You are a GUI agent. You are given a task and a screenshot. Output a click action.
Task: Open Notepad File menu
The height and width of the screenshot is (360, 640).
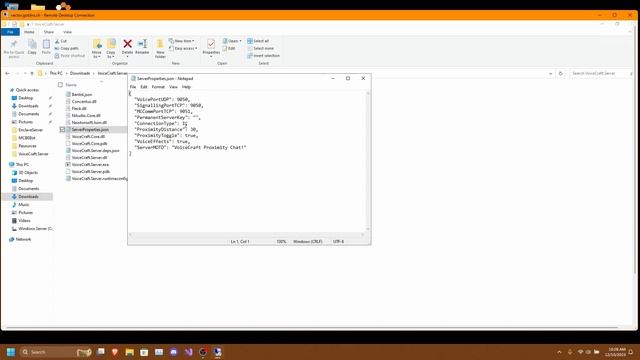133,87
